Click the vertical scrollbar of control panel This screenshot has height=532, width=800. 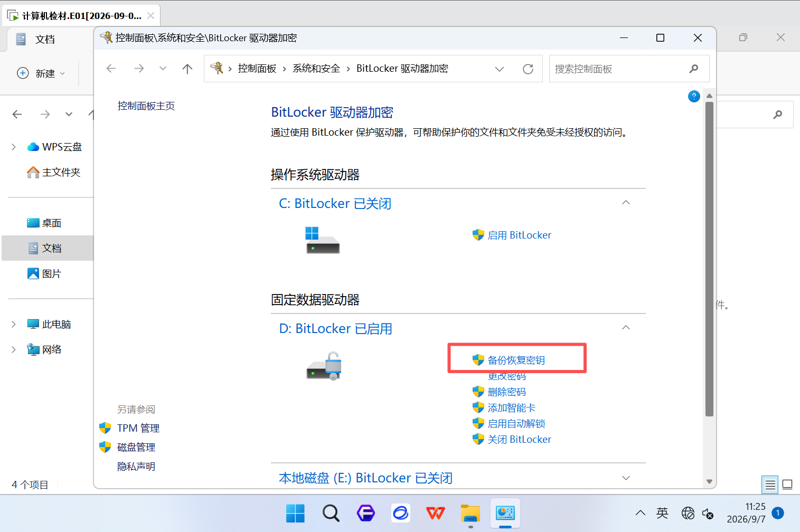pyautogui.click(x=709, y=259)
